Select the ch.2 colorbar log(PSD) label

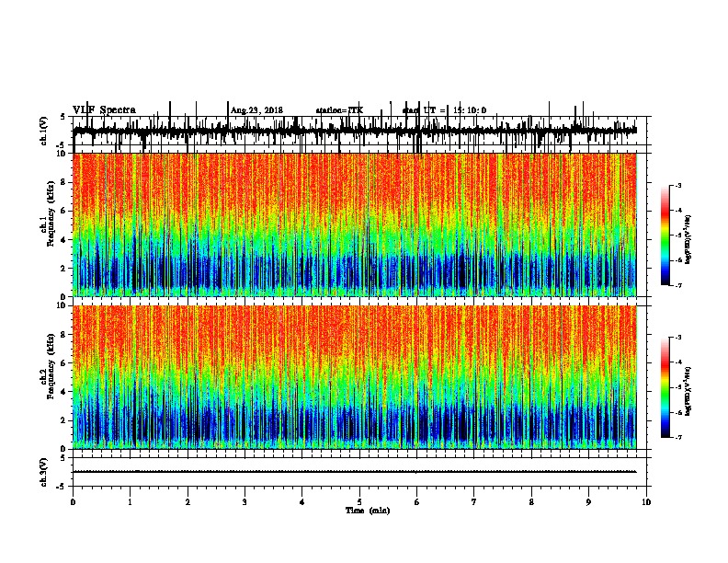688,391
